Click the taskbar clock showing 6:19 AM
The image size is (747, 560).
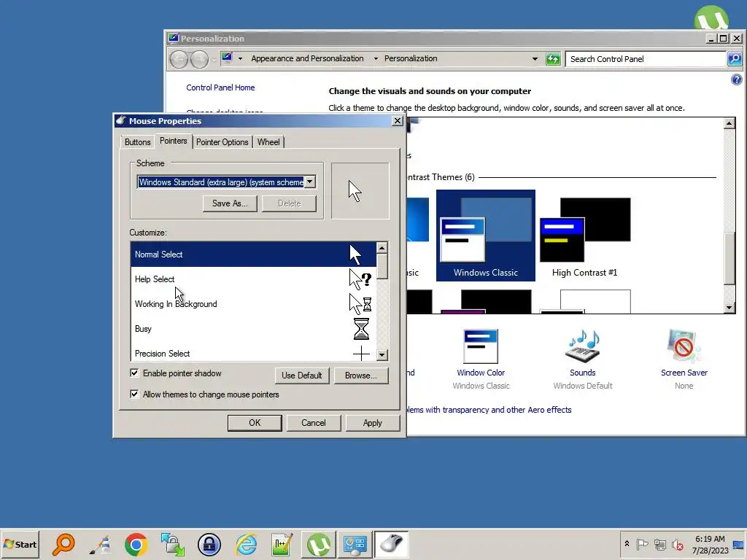coord(710,544)
